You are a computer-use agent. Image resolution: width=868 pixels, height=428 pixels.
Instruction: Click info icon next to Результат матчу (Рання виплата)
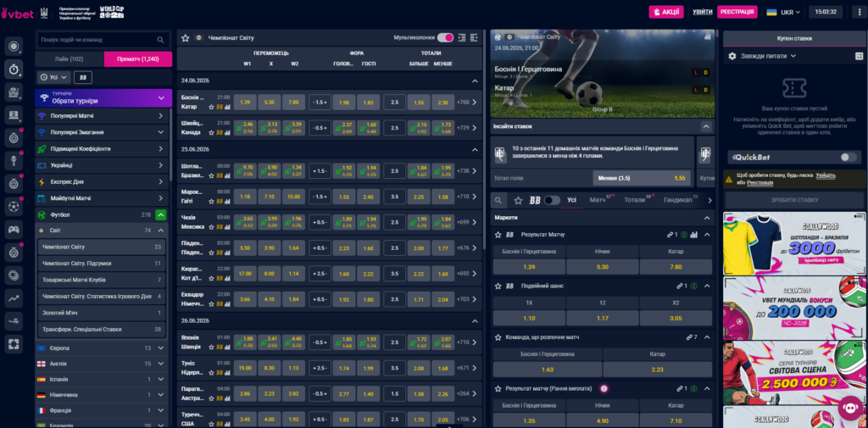click(604, 389)
